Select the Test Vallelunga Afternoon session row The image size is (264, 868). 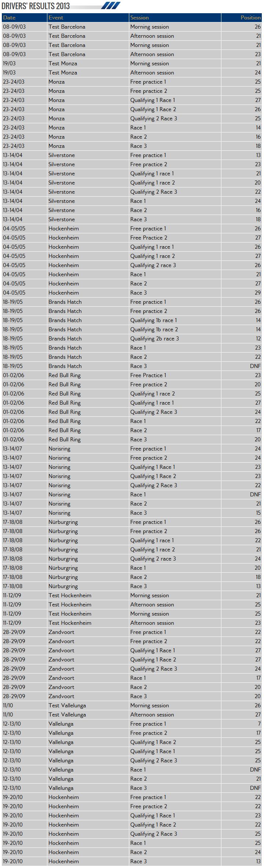[132, 715]
